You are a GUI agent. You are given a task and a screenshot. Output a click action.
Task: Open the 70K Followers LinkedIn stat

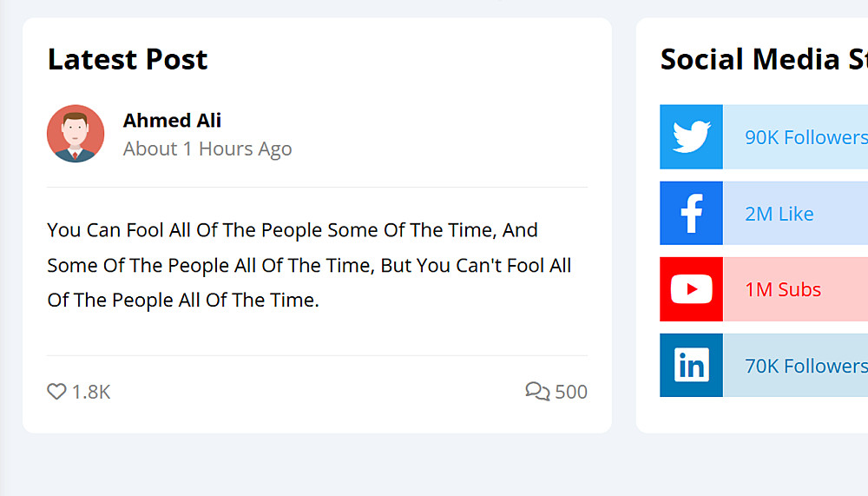tap(806, 366)
